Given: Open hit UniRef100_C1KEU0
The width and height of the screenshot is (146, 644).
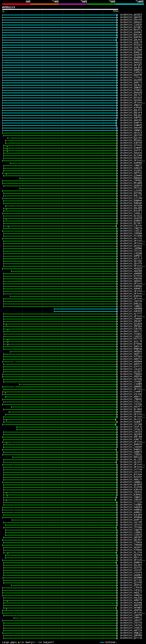Looking at the screenshot, I should point(131,25).
